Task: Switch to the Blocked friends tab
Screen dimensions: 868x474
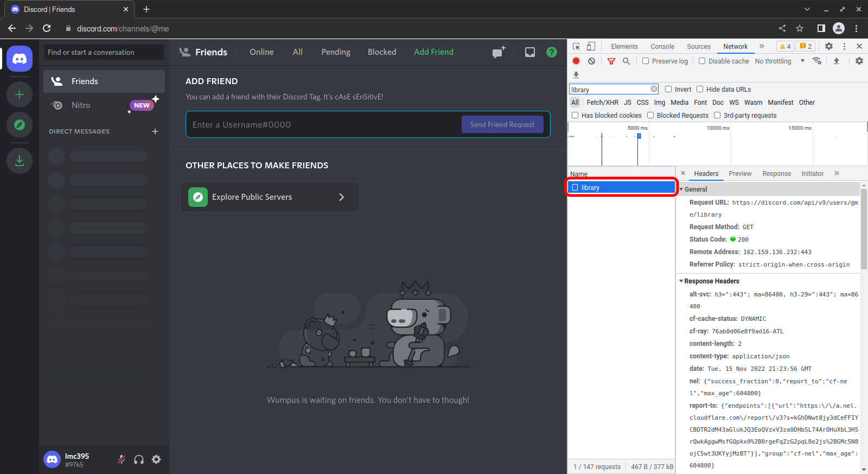Action: pos(382,52)
